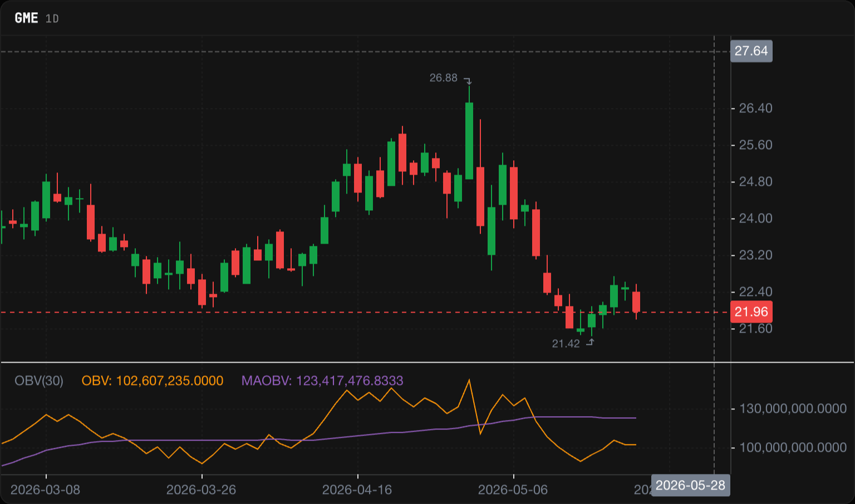Click the 2026-04-16 date axis label

pyautogui.click(x=357, y=490)
